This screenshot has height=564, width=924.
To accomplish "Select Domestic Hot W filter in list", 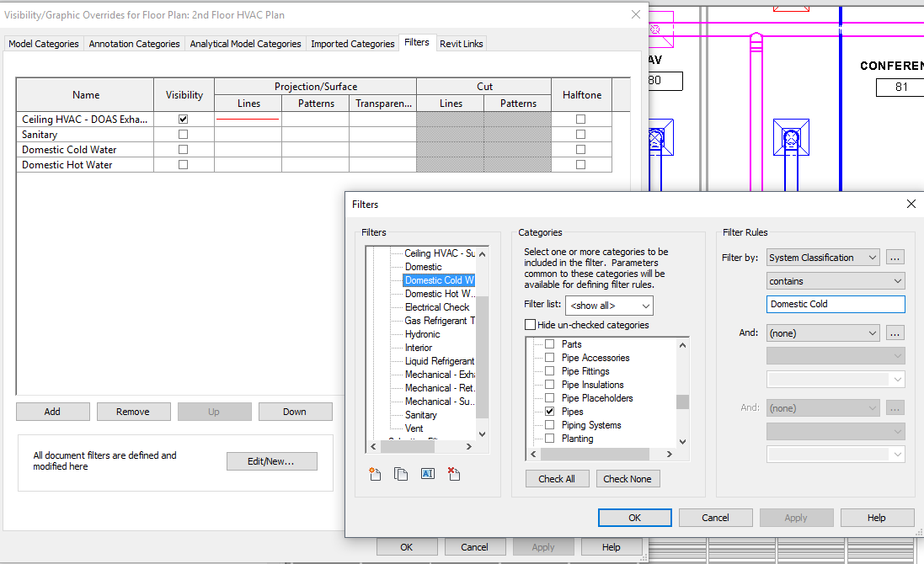I will pos(439,294).
